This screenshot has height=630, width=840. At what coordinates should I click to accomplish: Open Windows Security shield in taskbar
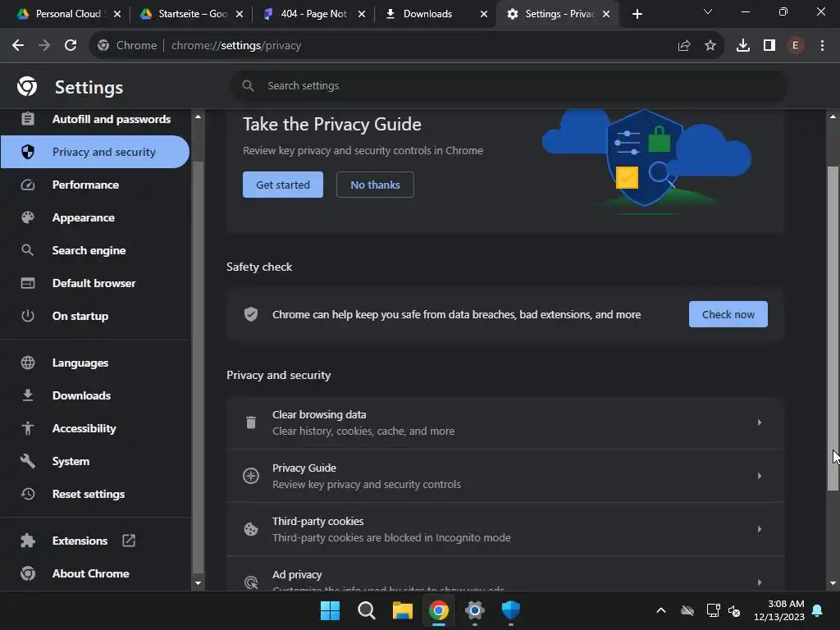tap(510, 610)
